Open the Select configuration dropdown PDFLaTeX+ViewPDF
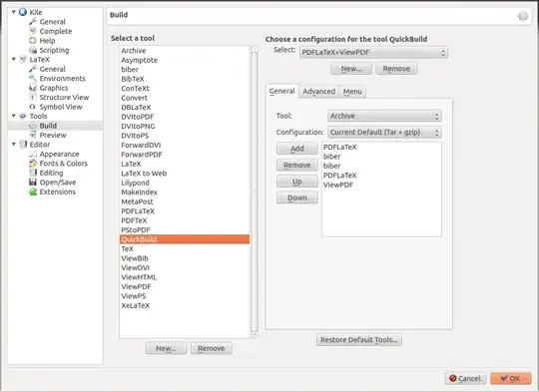This screenshot has height=392, width=539. click(x=373, y=53)
